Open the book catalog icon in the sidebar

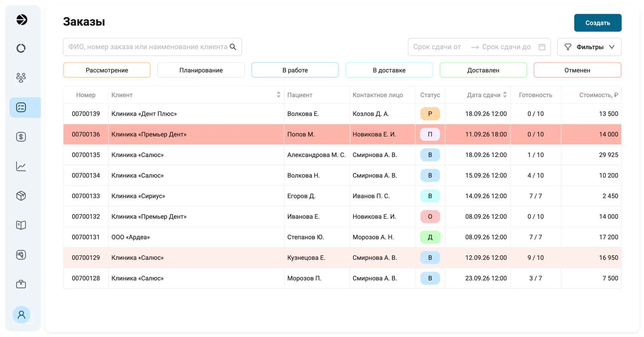[x=21, y=225]
